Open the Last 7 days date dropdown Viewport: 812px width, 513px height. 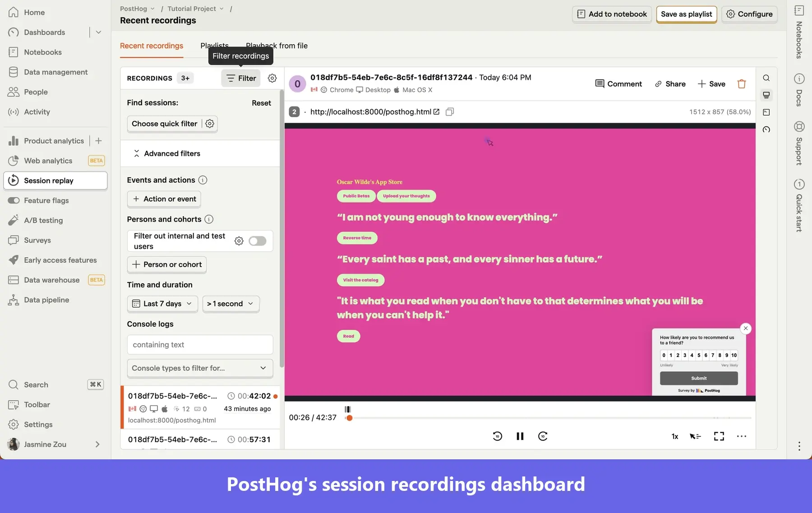tap(163, 304)
